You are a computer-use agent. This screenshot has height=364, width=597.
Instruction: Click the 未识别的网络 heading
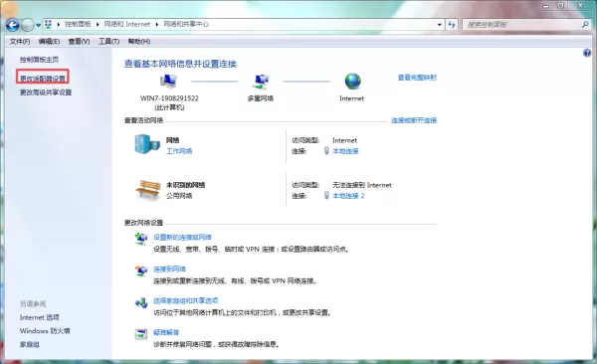pos(186,185)
